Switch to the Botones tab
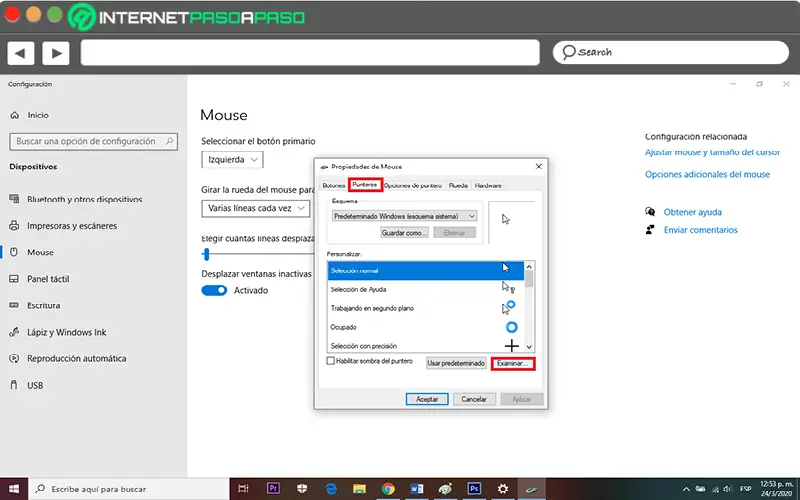The width and height of the screenshot is (800, 500). pos(334,185)
